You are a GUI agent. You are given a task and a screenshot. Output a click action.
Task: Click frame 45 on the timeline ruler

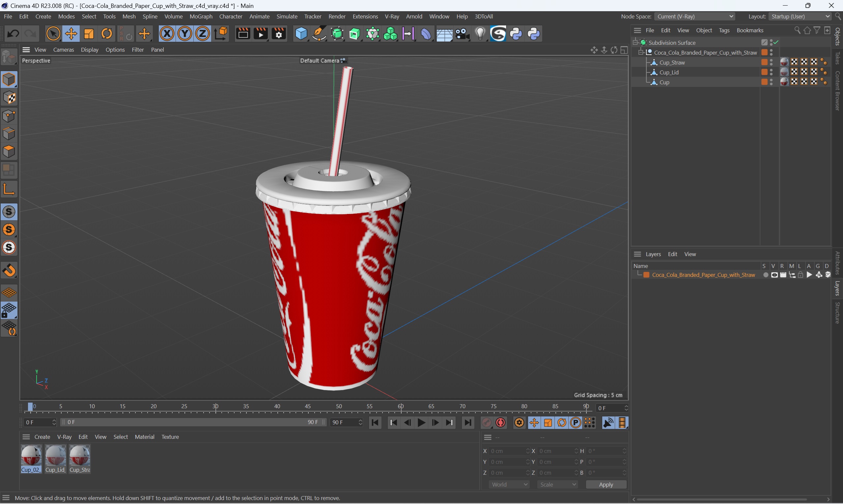[308, 407]
